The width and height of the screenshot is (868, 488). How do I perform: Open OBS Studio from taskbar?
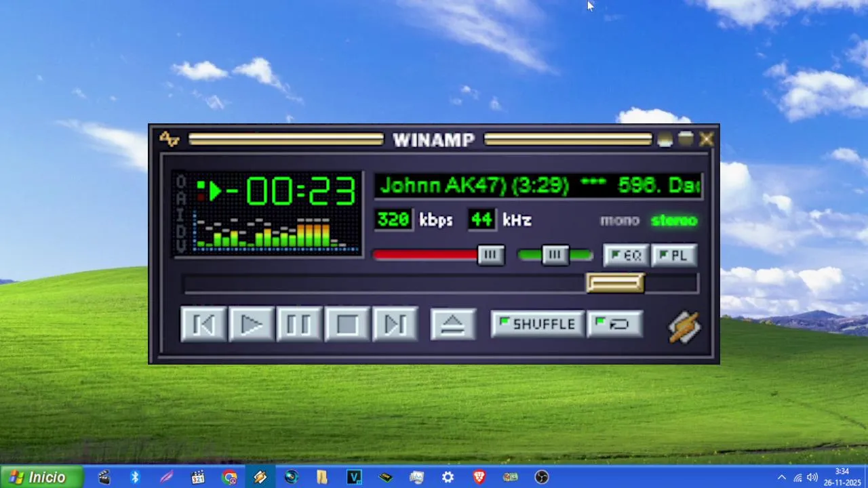click(542, 477)
